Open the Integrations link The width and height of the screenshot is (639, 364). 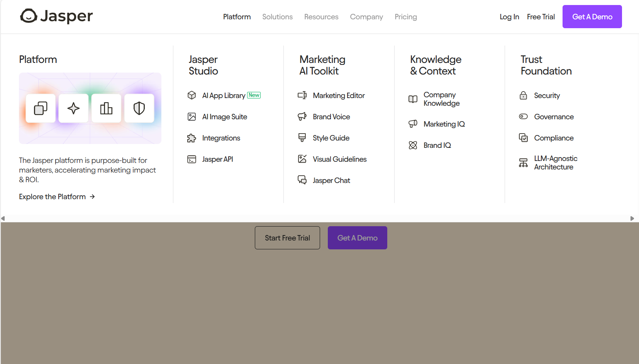tap(221, 138)
